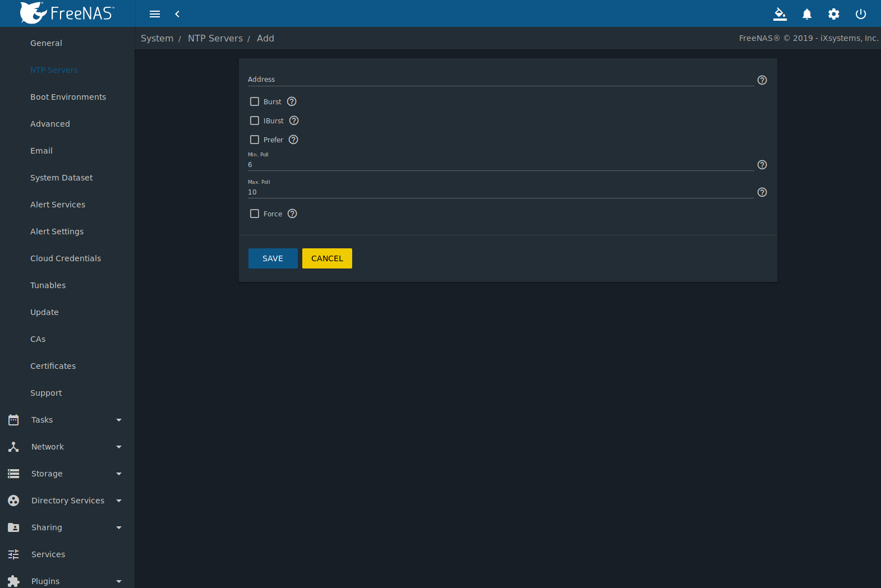Click the power icon
This screenshot has width=881, height=588.
tap(861, 14)
